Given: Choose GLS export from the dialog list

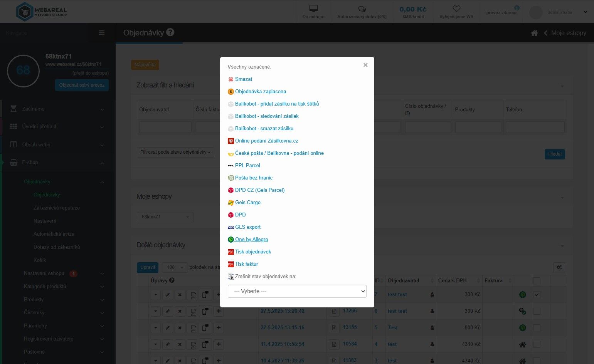Looking at the screenshot, I should tap(248, 227).
